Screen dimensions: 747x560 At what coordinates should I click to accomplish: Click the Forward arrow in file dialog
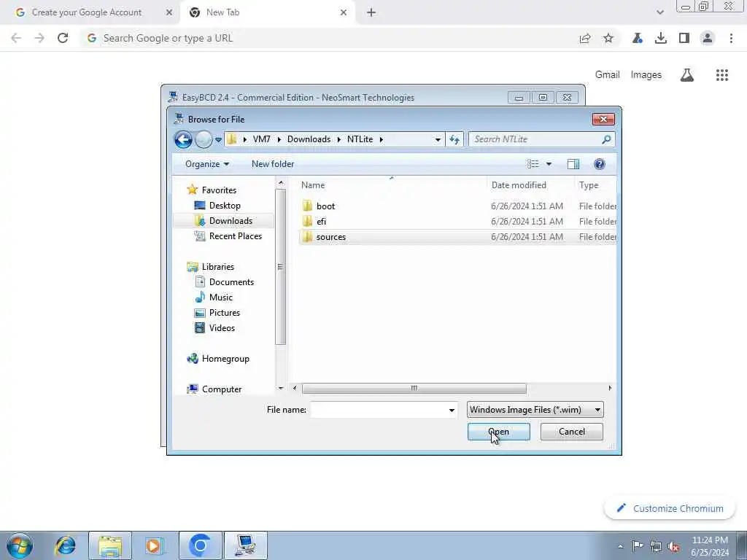coord(204,139)
